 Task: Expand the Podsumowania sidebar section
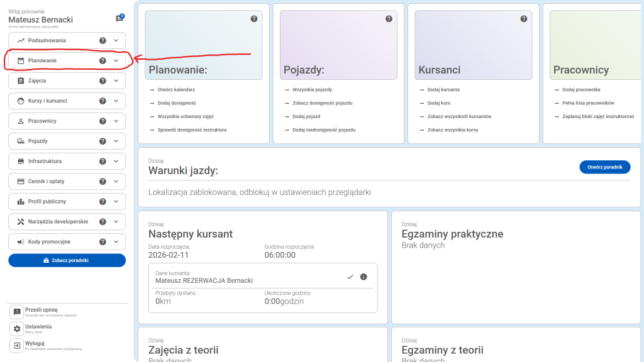(116, 40)
